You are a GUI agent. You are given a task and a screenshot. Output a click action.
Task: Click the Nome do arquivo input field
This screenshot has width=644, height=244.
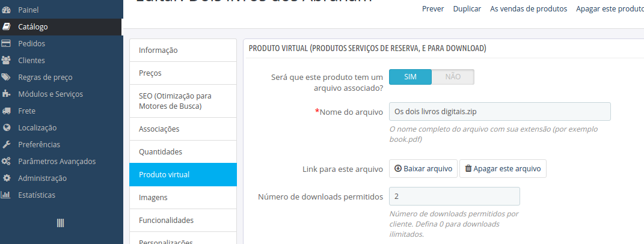(x=500, y=111)
